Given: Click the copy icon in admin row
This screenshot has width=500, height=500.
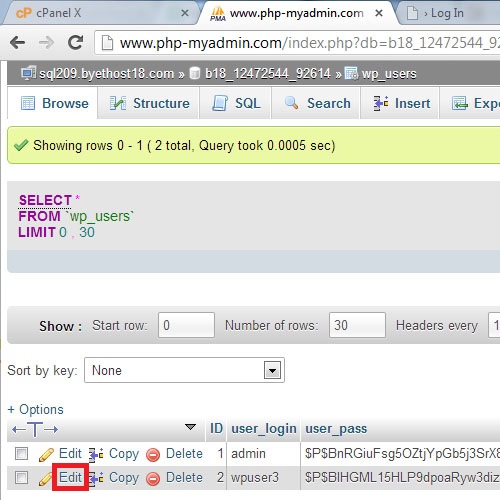Looking at the screenshot, I should click(x=96, y=454).
